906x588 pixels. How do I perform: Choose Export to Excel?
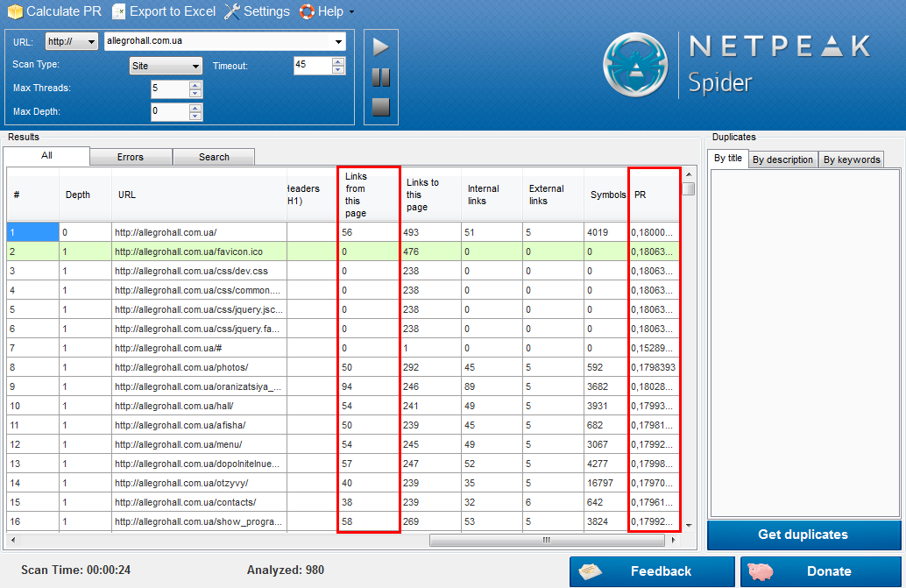pos(164,11)
